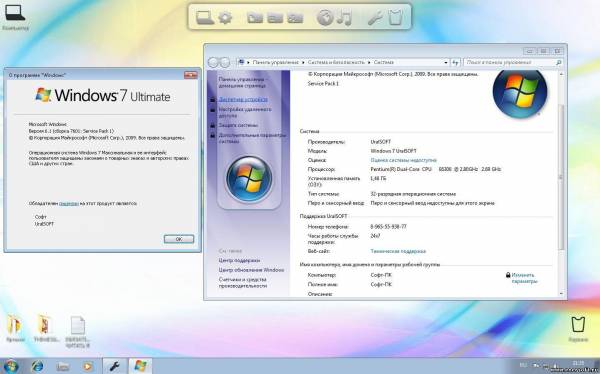Open the music note icon in the dock
Screen dimensions: 600x374
click(344, 18)
